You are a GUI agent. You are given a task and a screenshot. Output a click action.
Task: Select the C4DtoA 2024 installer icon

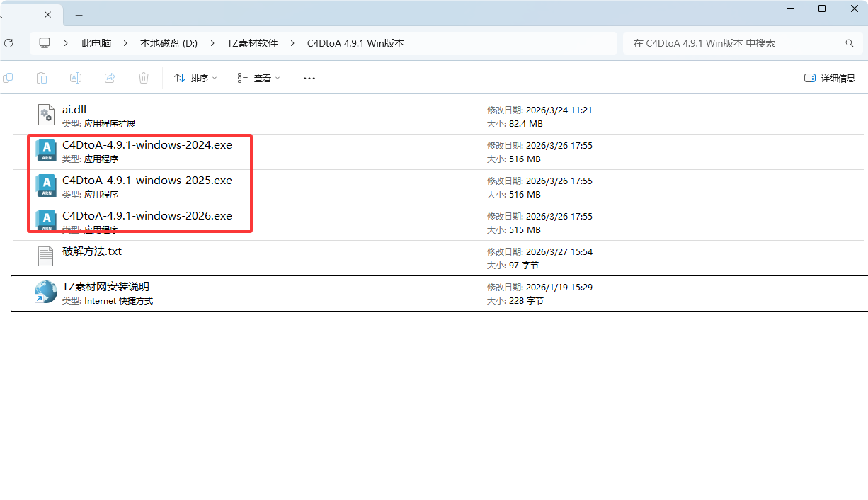point(46,152)
